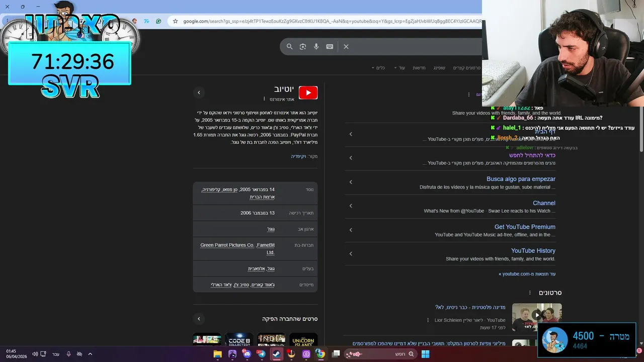Click Green Parrot Pictures Co. link
Screen dimensions: 644x362
click(227, 245)
